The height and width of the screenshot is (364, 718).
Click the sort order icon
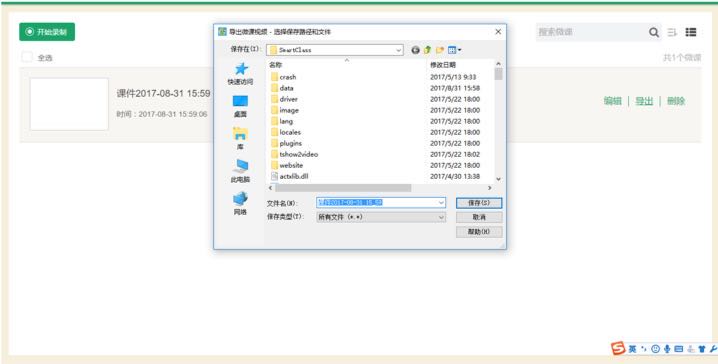pyautogui.click(x=672, y=32)
